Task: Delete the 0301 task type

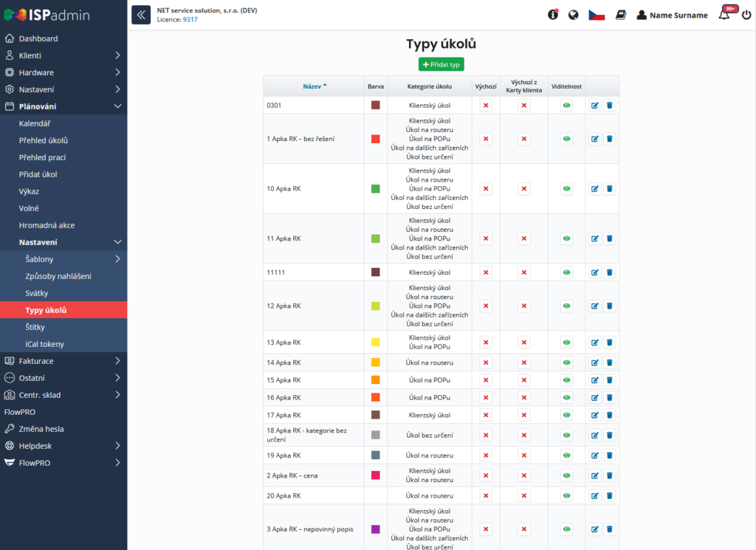Action: pyautogui.click(x=609, y=105)
